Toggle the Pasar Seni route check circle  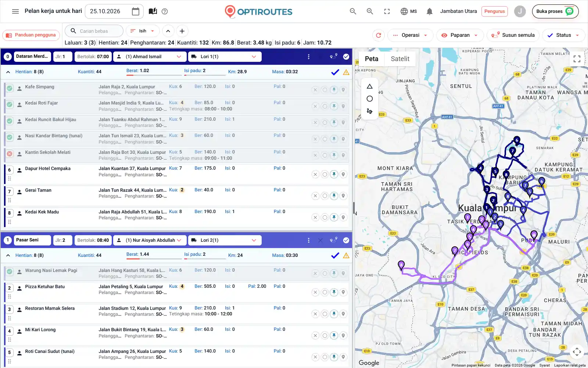pos(346,240)
